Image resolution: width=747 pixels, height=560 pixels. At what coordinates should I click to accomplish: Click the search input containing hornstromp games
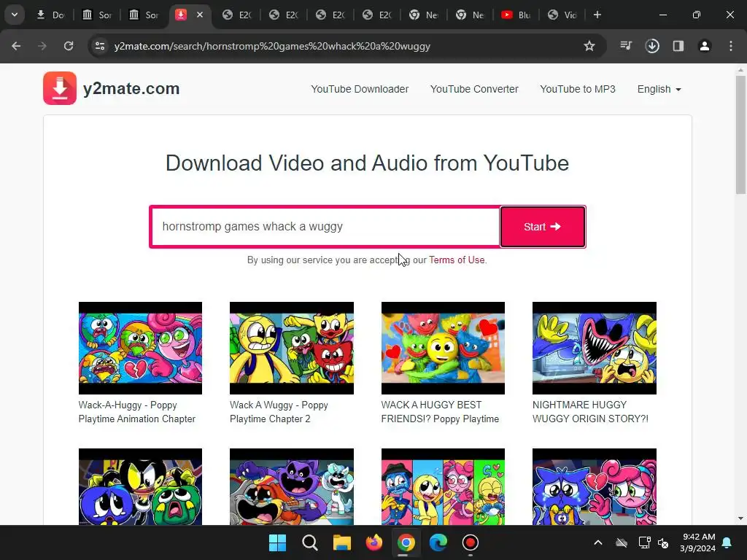pyautogui.click(x=325, y=227)
